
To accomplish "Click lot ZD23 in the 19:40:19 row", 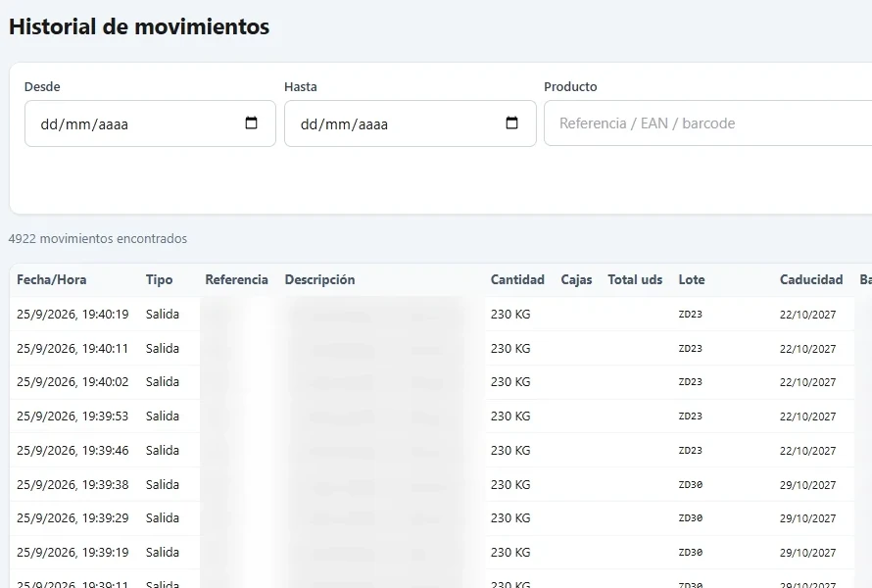I will click(690, 315).
